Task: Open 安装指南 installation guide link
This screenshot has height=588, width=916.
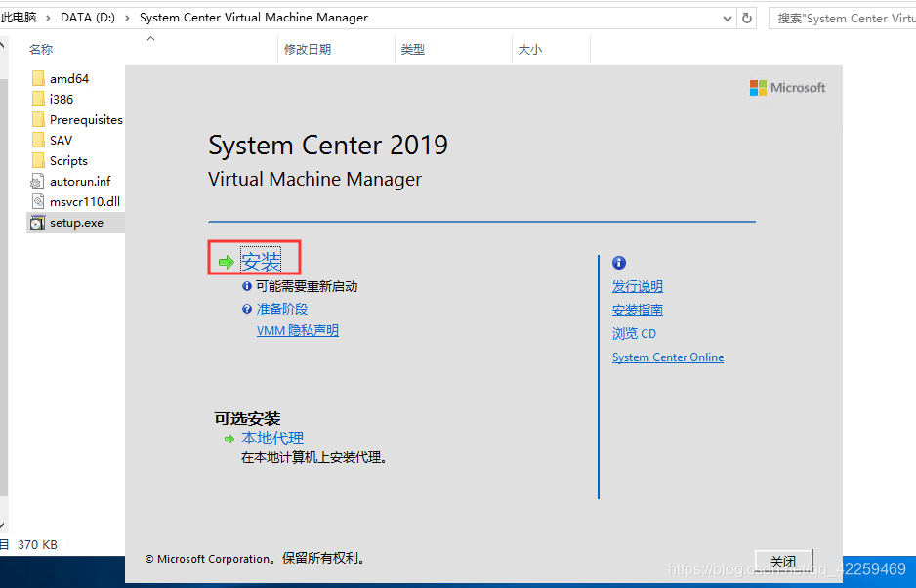Action: pyautogui.click(x=638, y=310)
